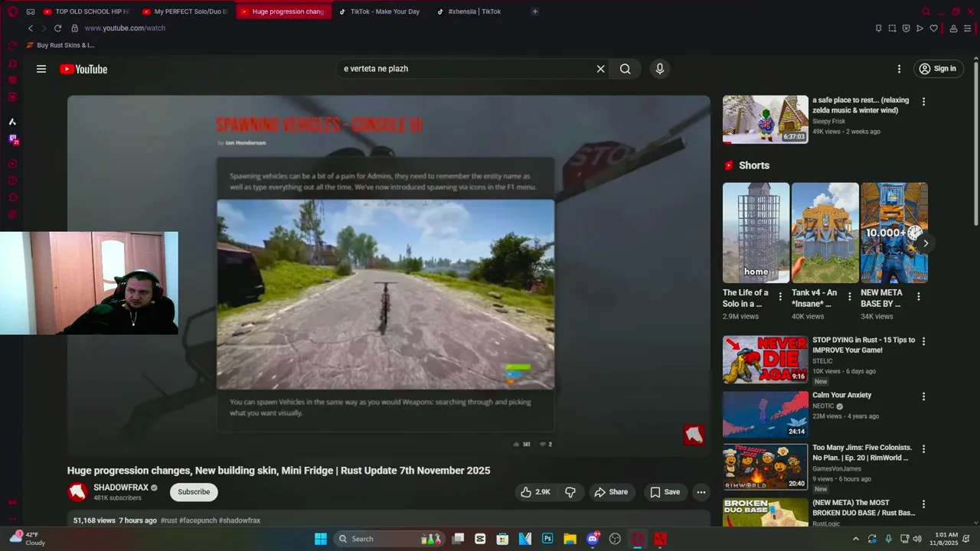The width and height of the screenshot is (980, 551).
Task: Save video to a playlist
Action: 665,492
